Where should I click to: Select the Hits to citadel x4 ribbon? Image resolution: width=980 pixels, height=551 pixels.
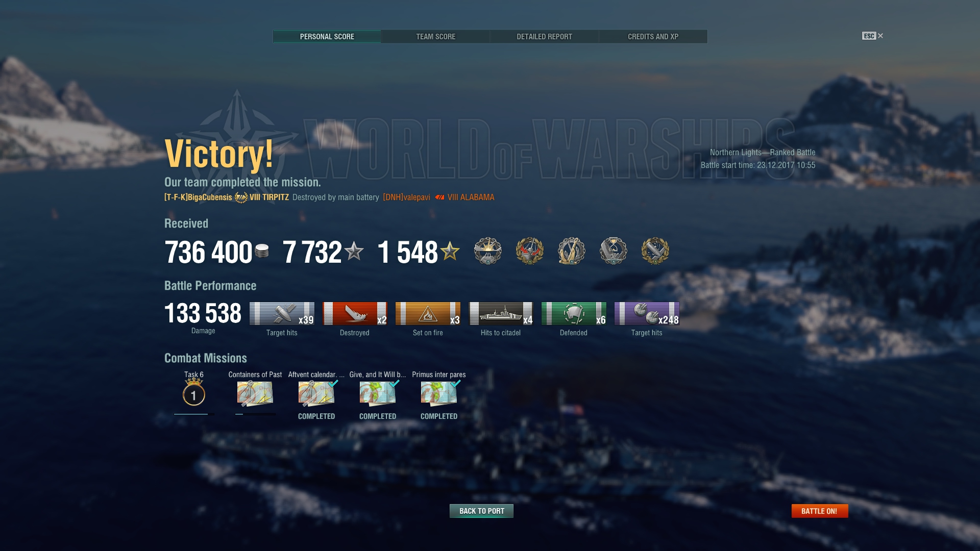[501, 313]
